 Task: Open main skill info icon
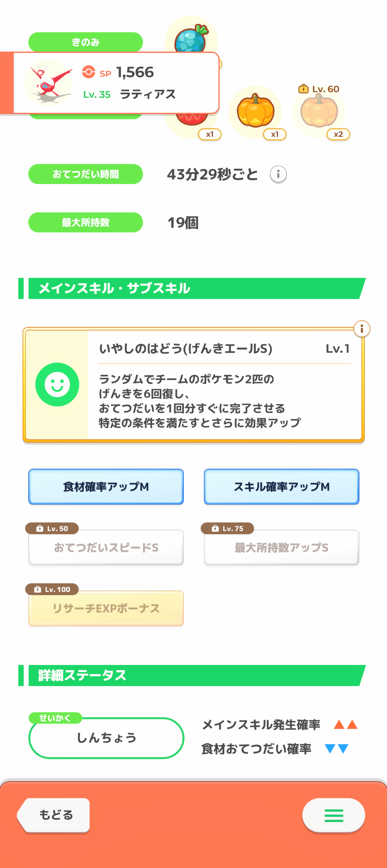tap(362, 329)
